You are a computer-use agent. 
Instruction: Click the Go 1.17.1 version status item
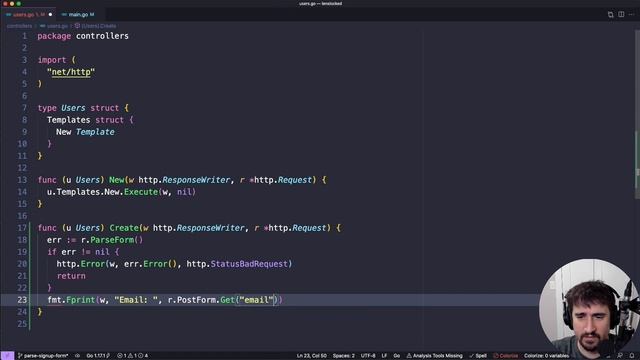pyautogui.click(x=98, y=356)
